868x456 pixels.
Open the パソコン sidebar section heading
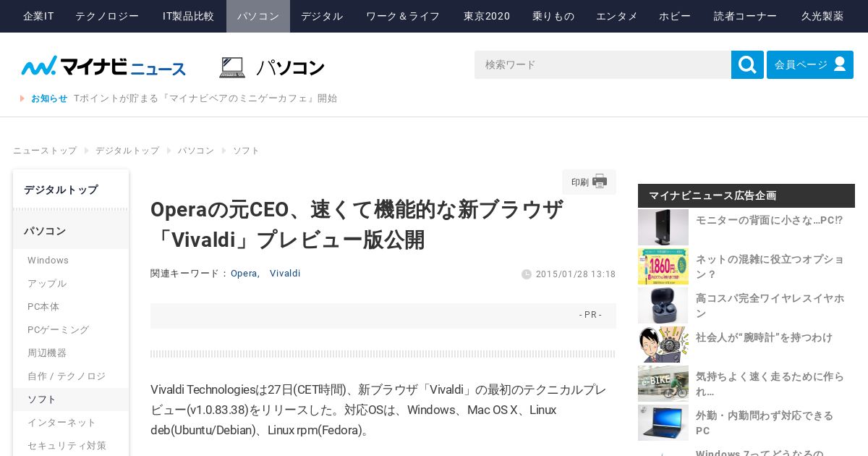pos(71,231)
